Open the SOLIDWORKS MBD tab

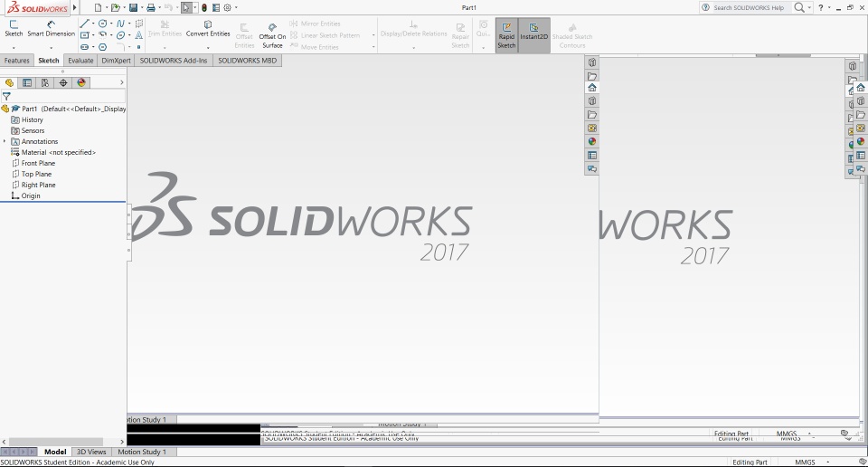pos(247,61)
